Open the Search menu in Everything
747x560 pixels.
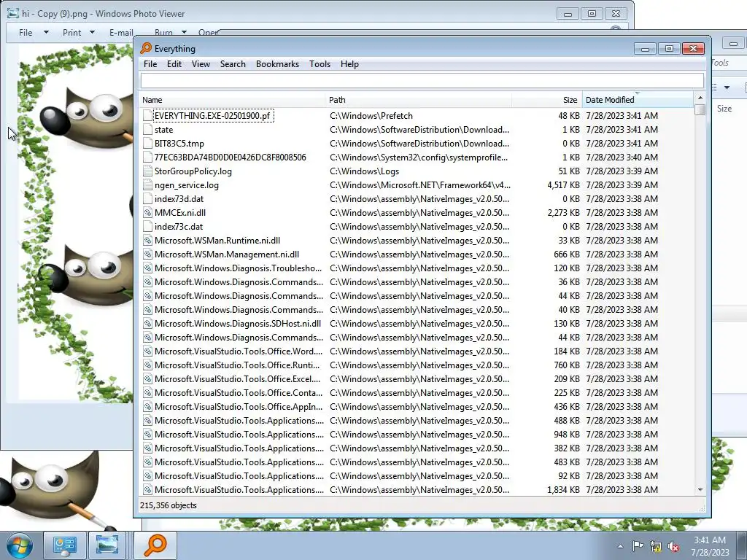233,64
